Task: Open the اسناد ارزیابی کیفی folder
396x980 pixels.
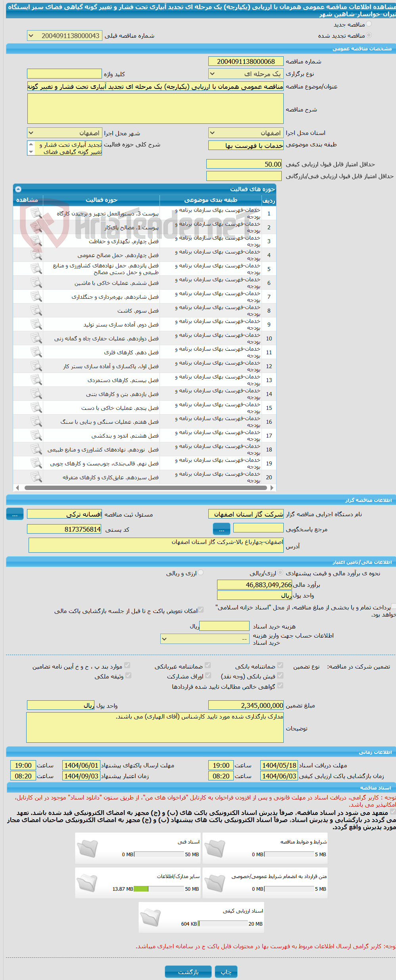Action: coord(151,917)
